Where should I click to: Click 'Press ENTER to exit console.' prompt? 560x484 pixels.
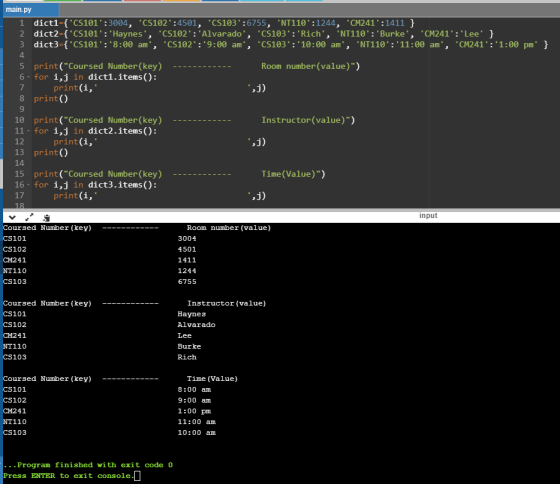click(x=69, y=476)
